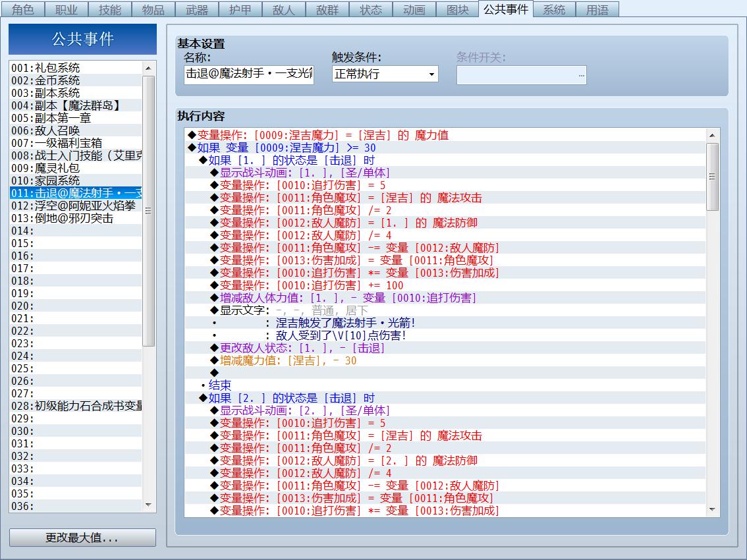Switch to the 护甲 tab
The width and height of the screenshot is (747, 560).
240,9
